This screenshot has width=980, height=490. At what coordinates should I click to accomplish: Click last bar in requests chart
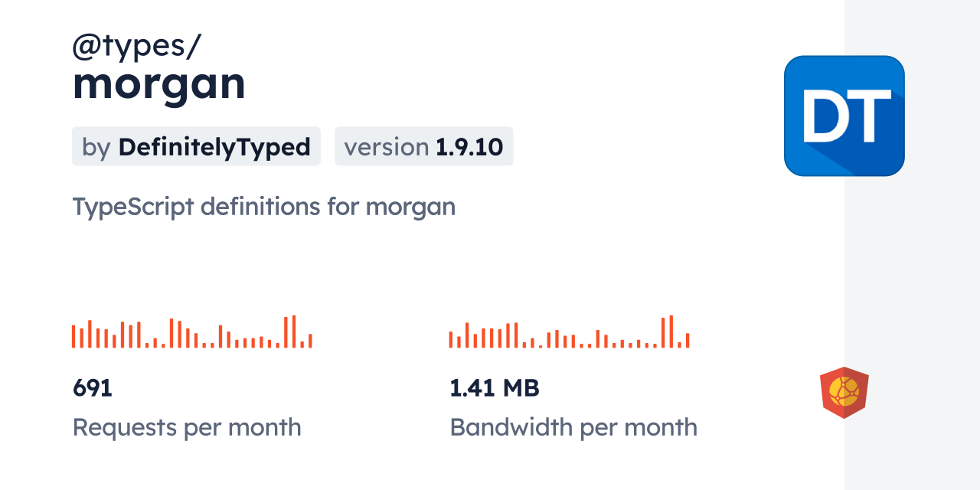[310, 341]
